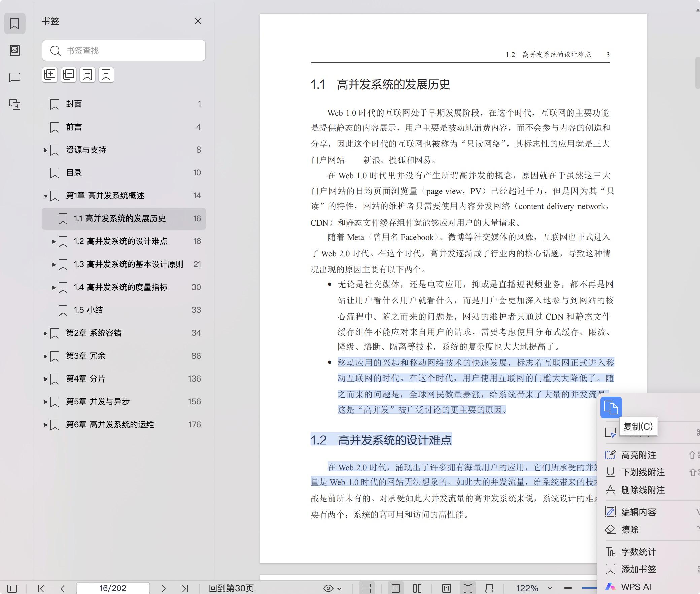
Task: Click the collapse all bookmarks icon
Action: (x=69, y=75)
